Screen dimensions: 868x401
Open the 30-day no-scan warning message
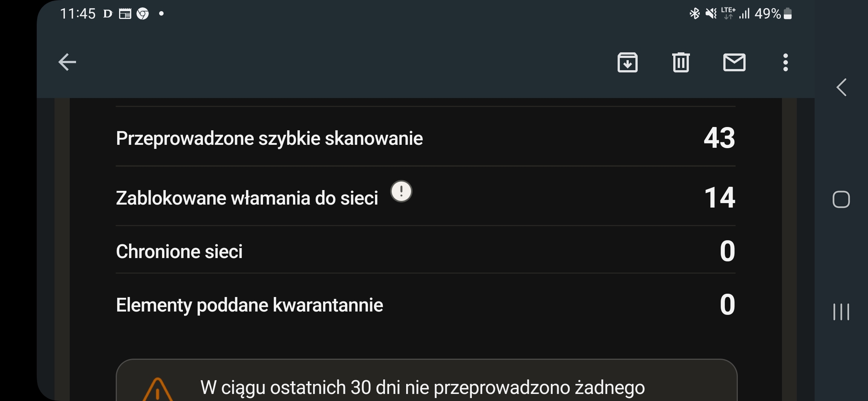pyautogui.click(x=422, y=387)
